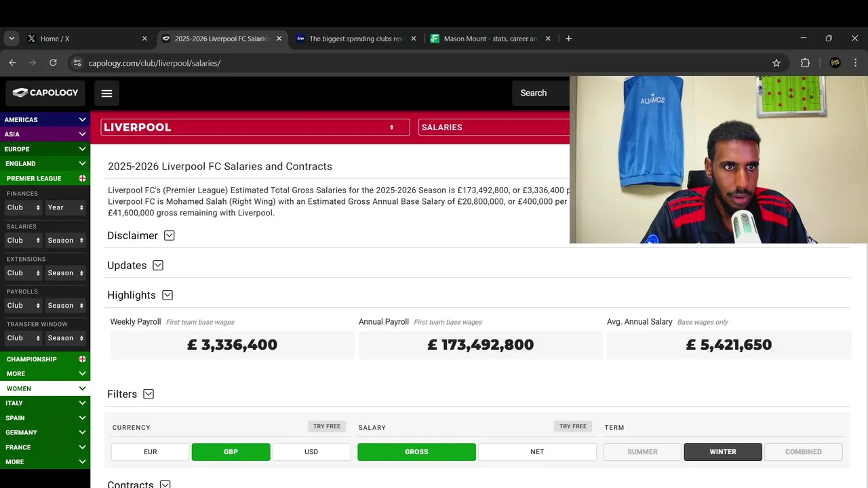Switch to the biggest spending clubs tab
This screenshot has height=488, width=868.
pyautogui.click(x=357, y=39)
